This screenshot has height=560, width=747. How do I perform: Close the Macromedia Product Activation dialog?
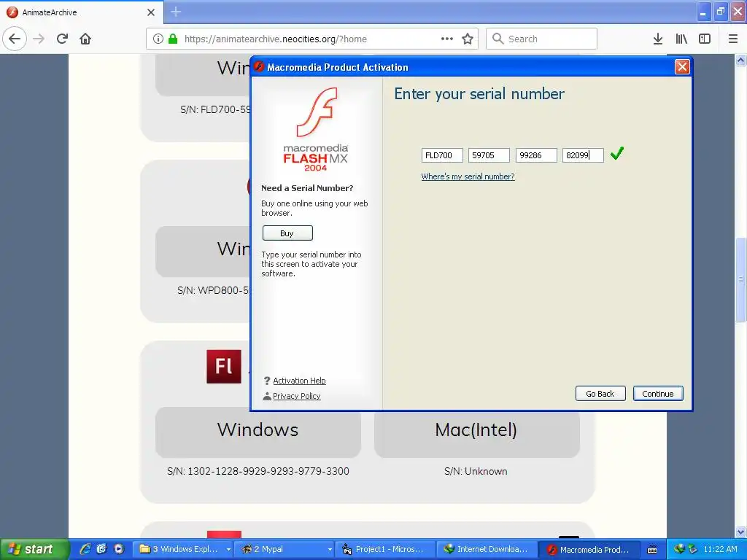[682, 66]
